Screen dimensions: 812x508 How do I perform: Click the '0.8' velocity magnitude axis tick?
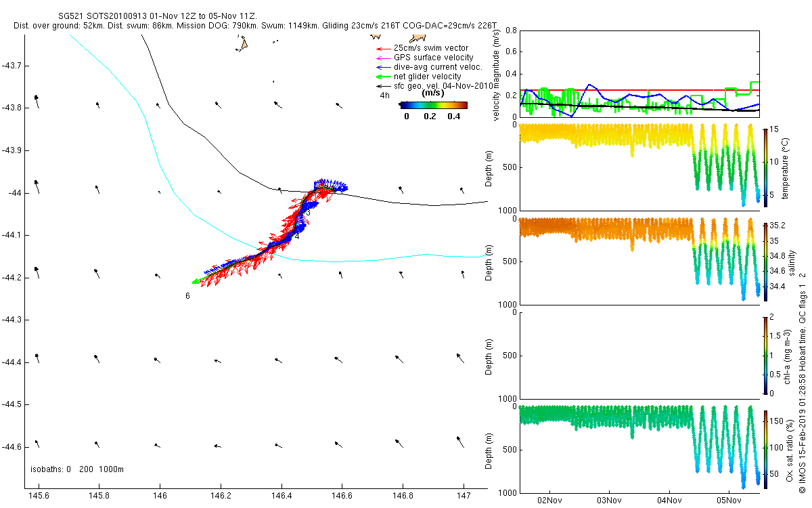(x=512, y=30)
